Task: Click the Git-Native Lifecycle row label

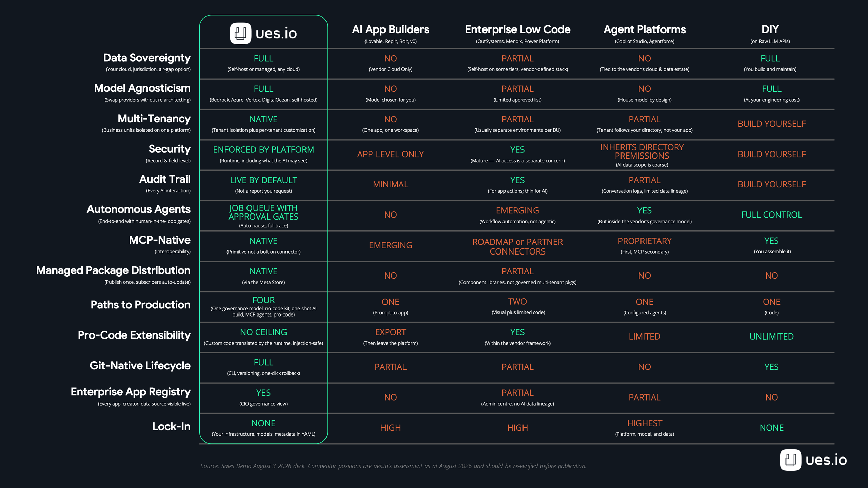Action: (140, 366)
